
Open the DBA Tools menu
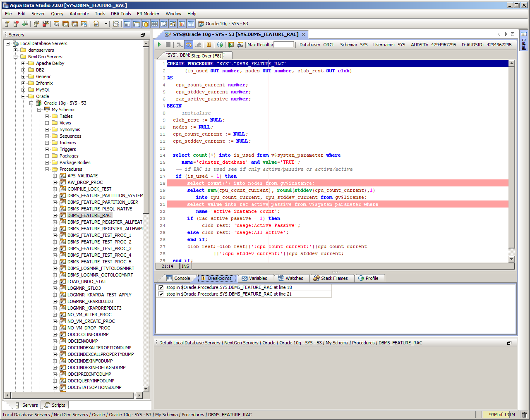pos(121,14)
